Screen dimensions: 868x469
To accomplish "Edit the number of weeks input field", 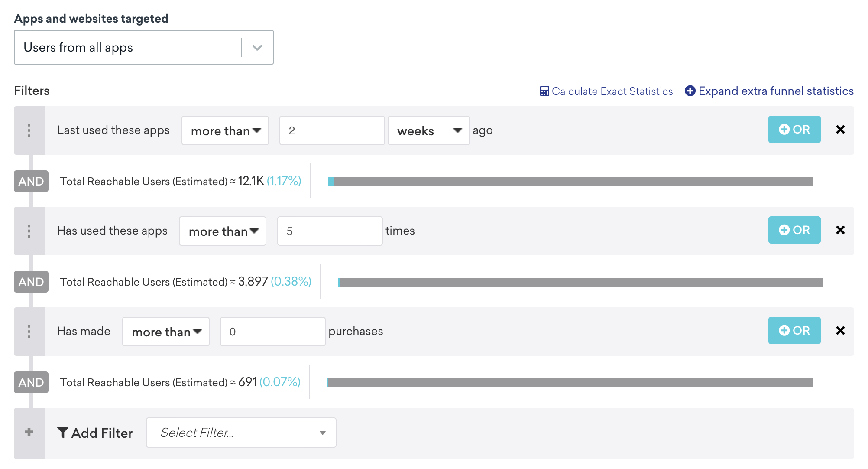I will click(330, 129).
